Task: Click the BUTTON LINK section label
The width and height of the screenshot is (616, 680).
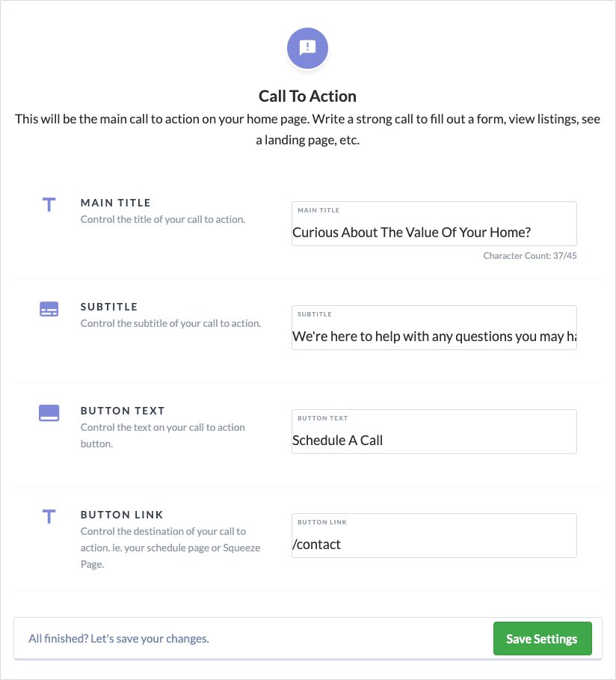Action: (122, 515)
